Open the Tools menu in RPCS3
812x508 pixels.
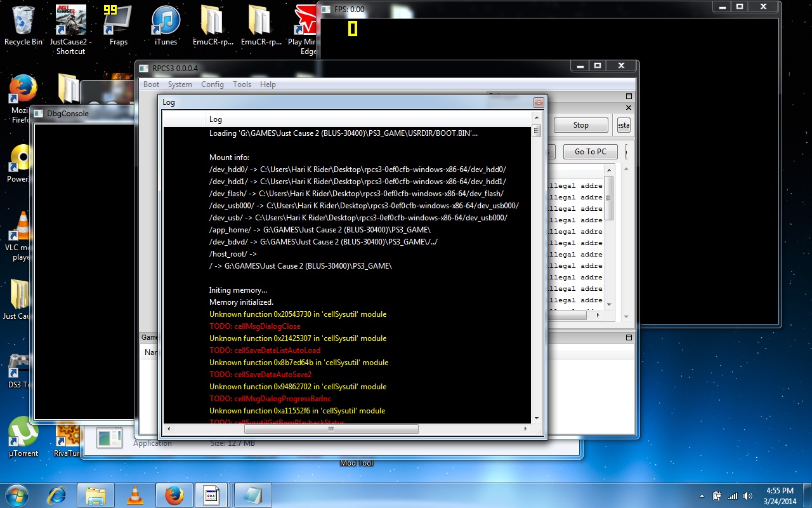(242, 84)
